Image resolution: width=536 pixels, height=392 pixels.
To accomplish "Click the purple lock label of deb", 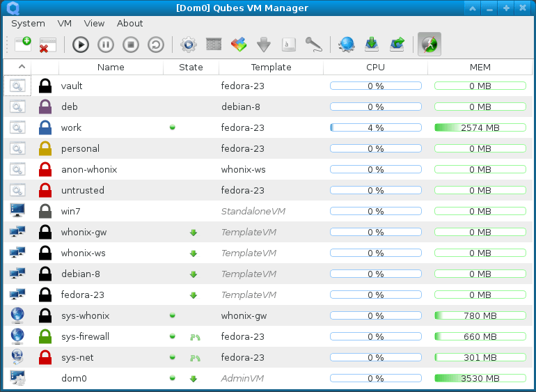I will click(x=45, y=107).
